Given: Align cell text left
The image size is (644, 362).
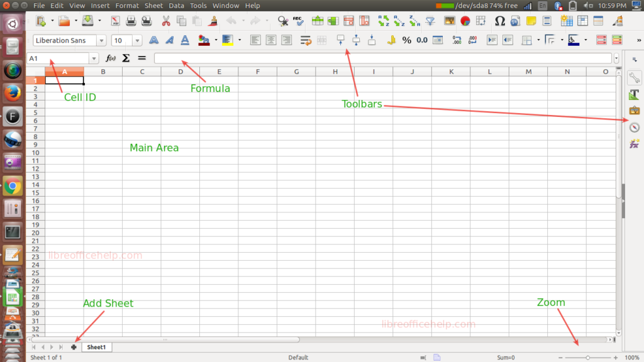Looking at the screenshot, I should (255, 40).
